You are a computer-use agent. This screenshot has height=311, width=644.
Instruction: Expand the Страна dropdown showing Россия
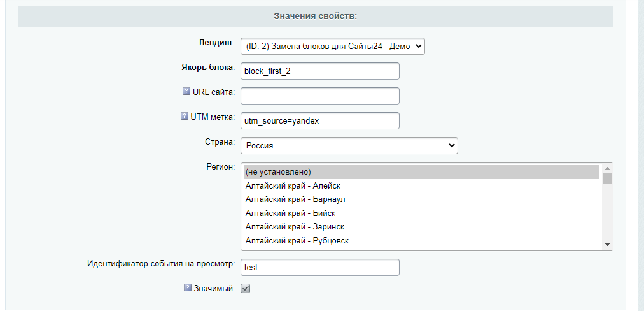(349, 145)
